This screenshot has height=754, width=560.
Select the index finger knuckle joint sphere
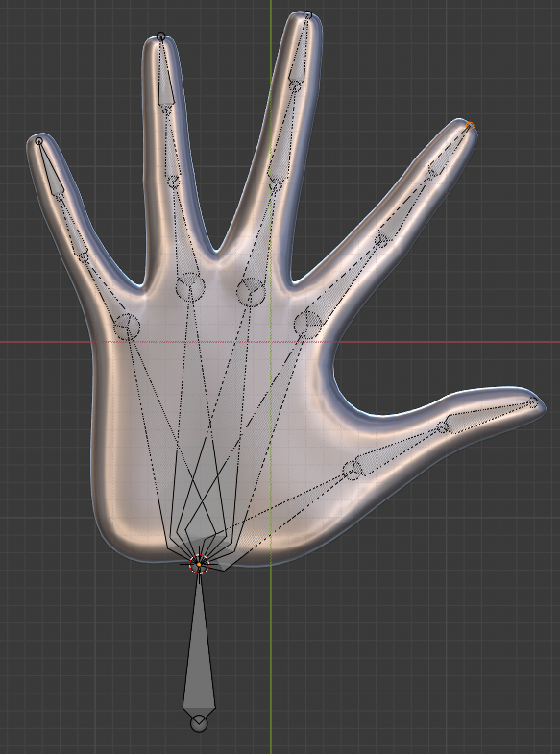tap(307, 325)
